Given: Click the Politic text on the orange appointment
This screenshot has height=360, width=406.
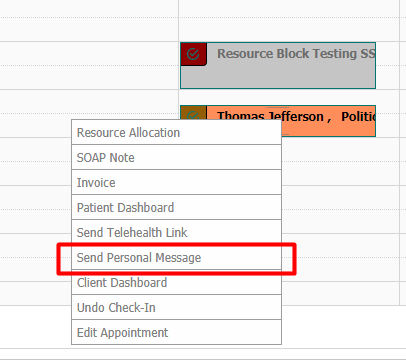Looking at the screenshot, I should click(x=358, y=116).
